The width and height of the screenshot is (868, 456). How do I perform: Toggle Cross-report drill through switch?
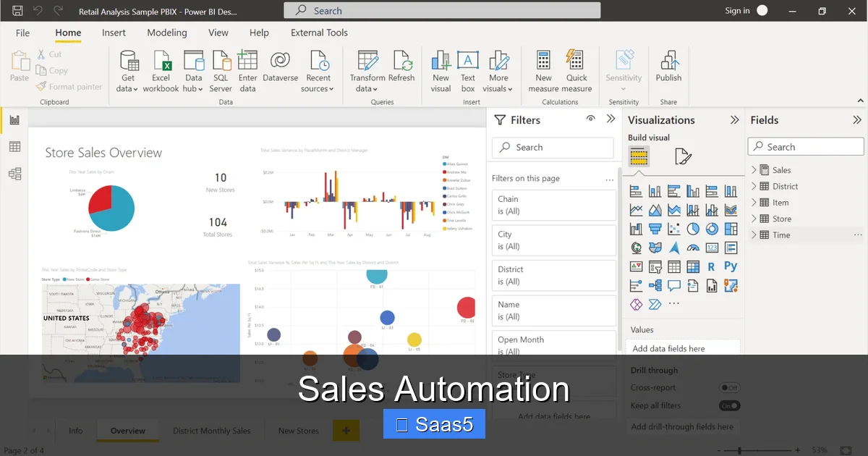[729, 388]
